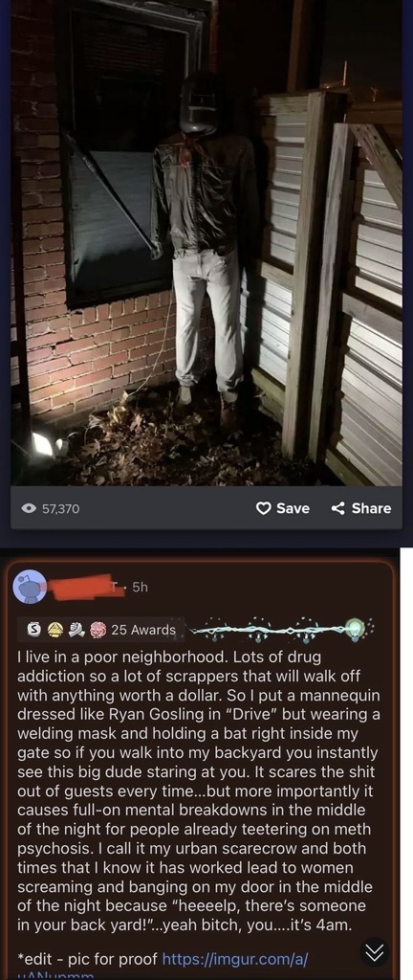Click the 5h timestamp

pos(141,587)
